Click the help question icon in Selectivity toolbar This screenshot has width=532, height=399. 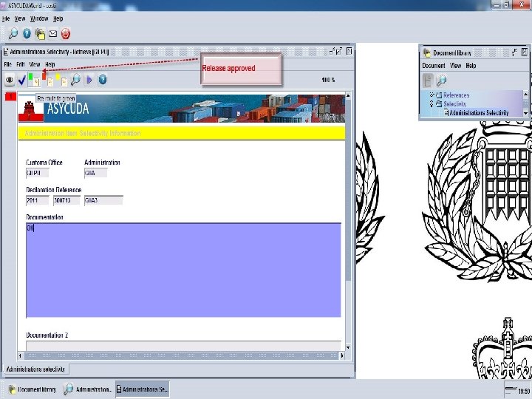103,80
